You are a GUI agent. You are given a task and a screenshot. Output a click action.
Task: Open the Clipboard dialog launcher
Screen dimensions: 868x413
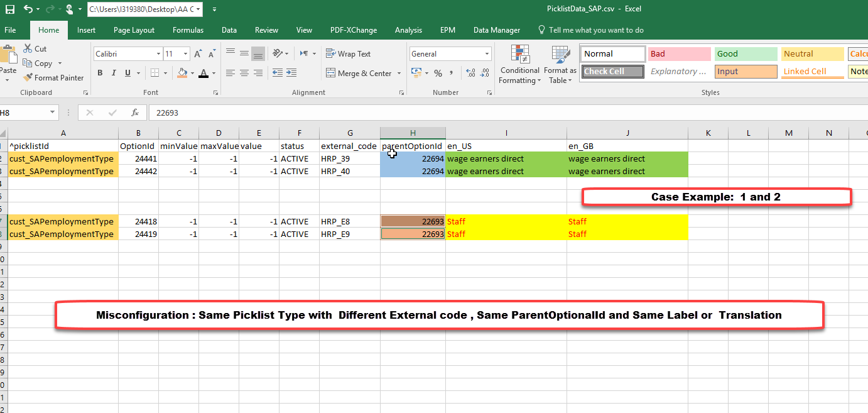pyautogui.click(x=85, y=92)
